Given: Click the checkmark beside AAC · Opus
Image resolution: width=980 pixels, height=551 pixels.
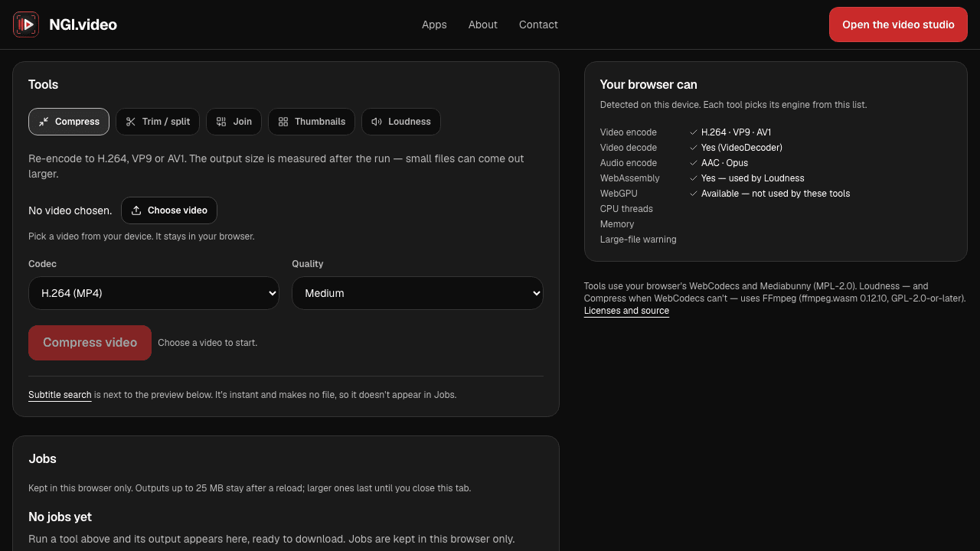Looking at the screenshot, I should pyautogui.click(x=694, y=163).
